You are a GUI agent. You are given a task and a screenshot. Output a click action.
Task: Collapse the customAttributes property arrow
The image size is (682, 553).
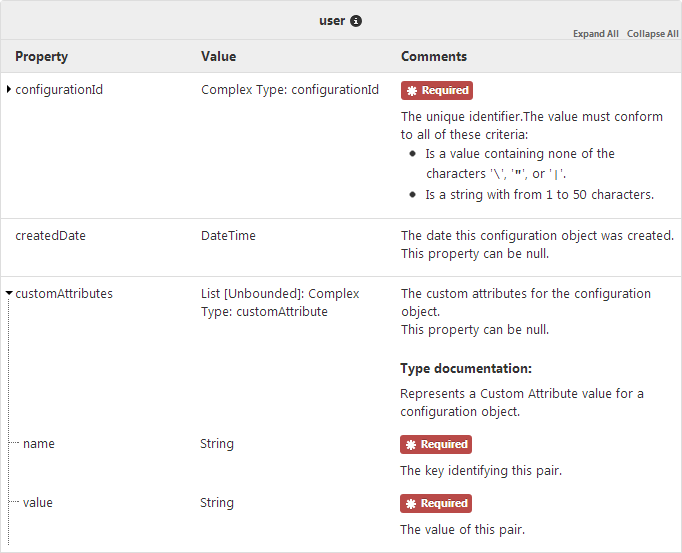[9, 294]
